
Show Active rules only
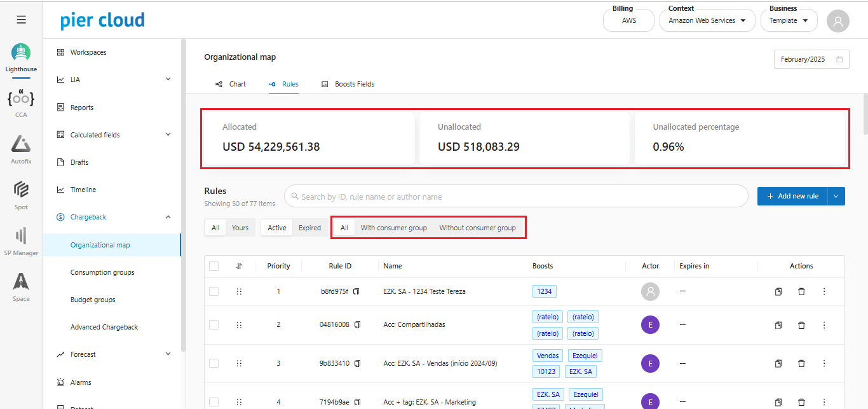coord(277,228)
